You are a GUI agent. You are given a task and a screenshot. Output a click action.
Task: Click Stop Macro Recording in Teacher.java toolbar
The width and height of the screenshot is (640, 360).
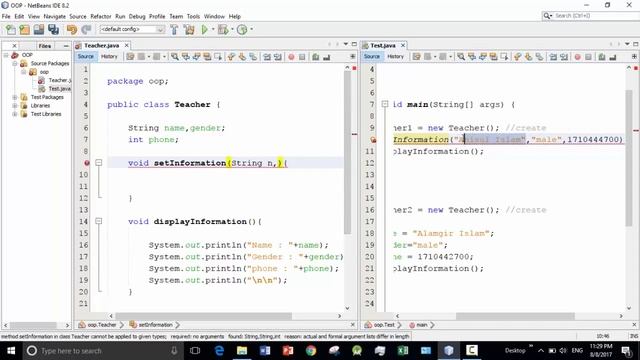pyautogui.click(x=302, y=57)
